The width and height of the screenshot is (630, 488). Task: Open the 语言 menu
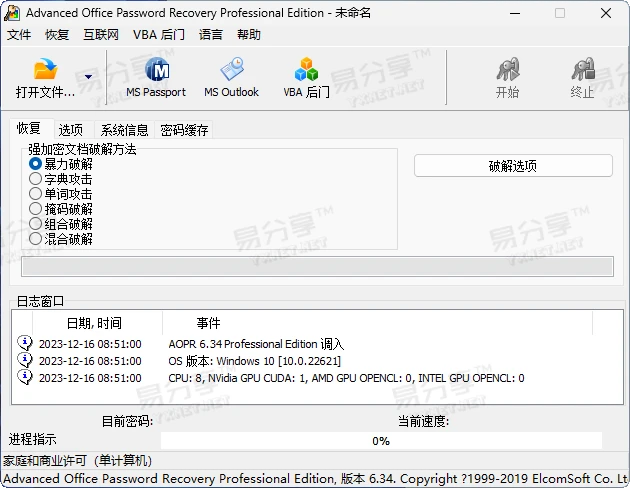211,35
